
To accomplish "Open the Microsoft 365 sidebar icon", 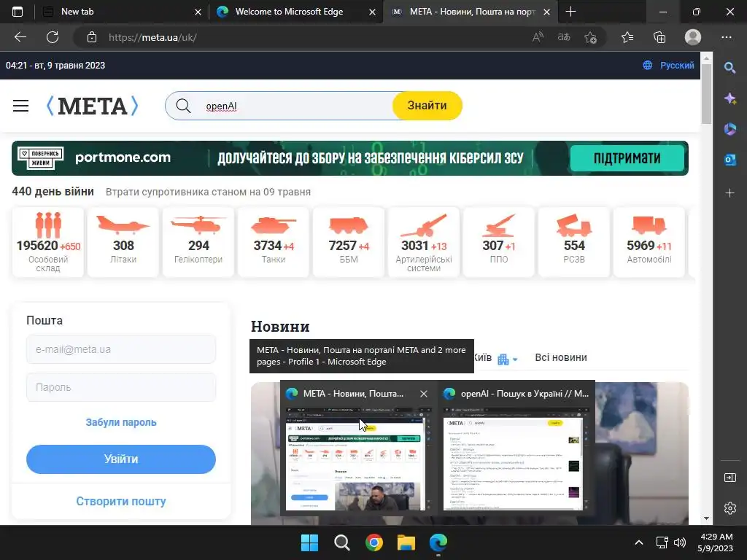I will [x=729, y=129].
